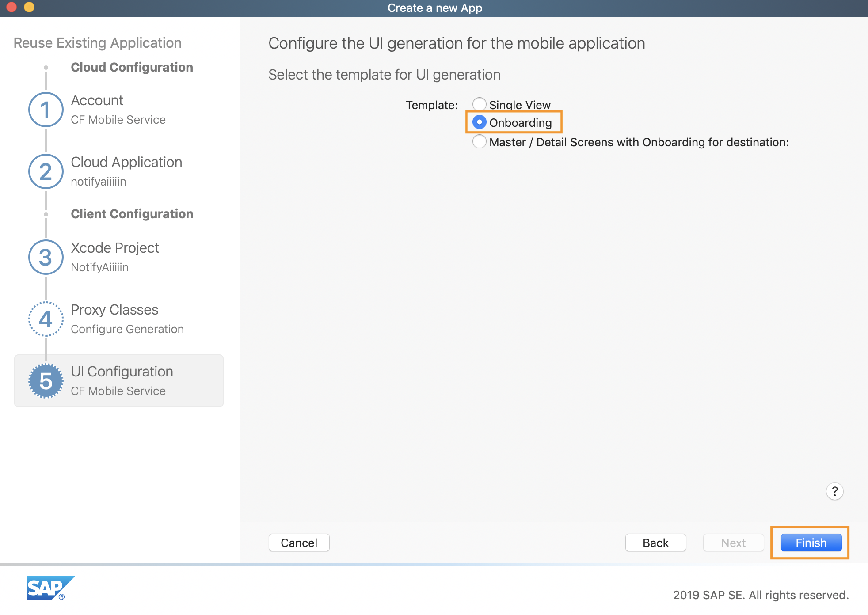This screenshot has width=868, height=615.
Task: Click 'CF Mobile Service' under UI Configuration
Action: coord(118,391)
